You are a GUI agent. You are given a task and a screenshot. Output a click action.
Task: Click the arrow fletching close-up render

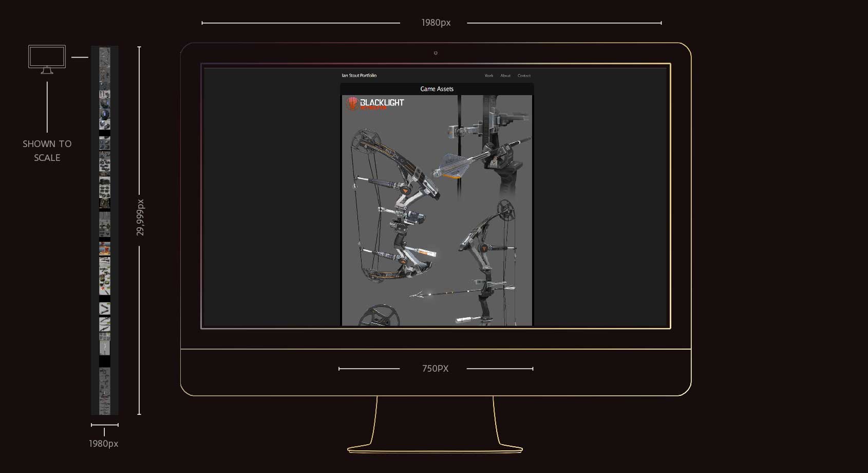(x=453, y=166)
